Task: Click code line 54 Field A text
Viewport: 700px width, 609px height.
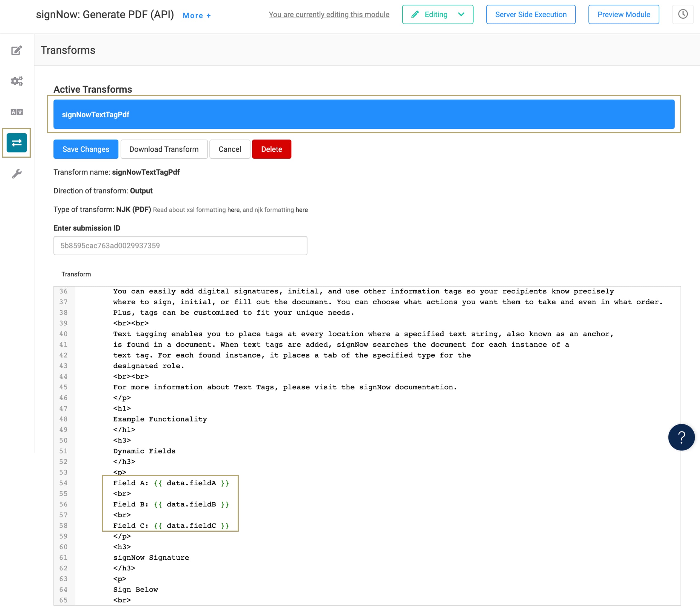Action: click(171, 483)
